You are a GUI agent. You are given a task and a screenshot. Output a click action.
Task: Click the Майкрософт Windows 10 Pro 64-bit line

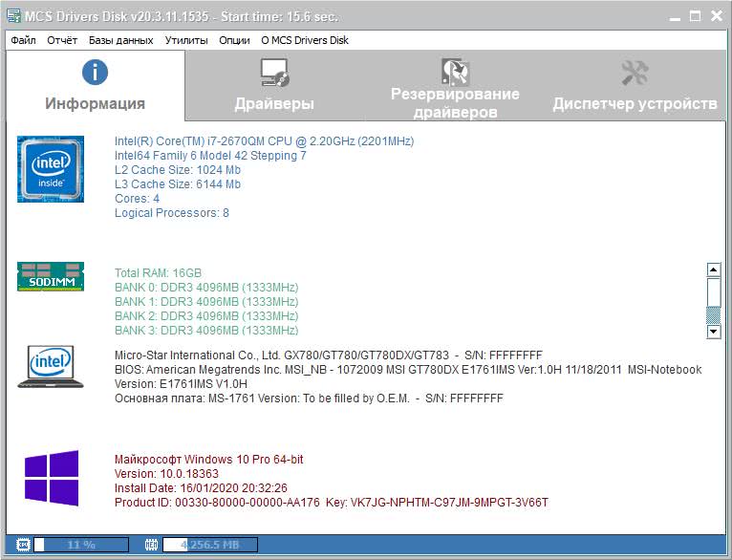click(209, 460)
